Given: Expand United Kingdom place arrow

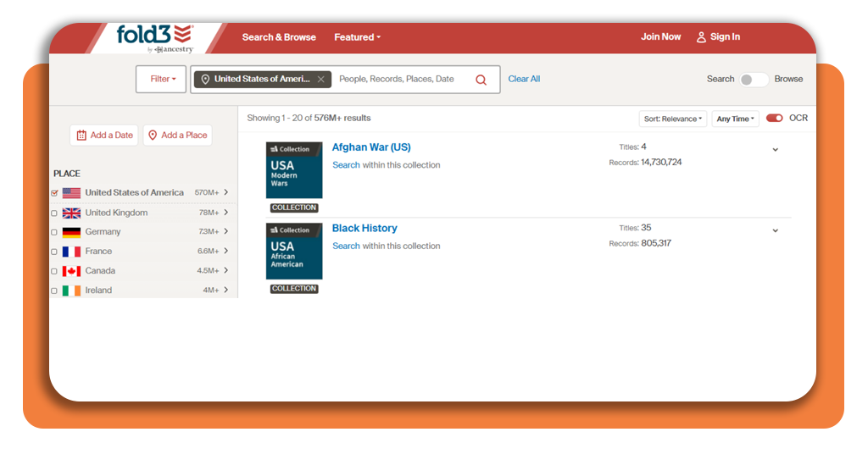Looking at the screenshot, I should (x=225, y=213).
